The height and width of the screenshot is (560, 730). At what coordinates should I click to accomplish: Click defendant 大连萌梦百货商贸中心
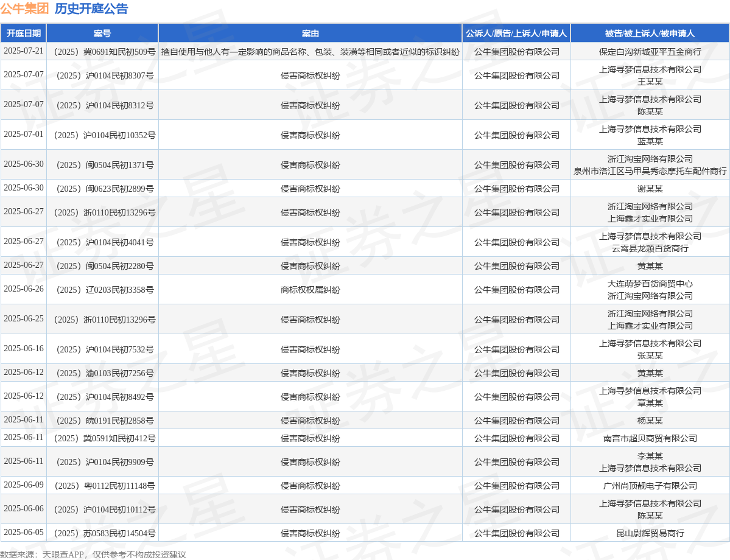click(650, 284)
